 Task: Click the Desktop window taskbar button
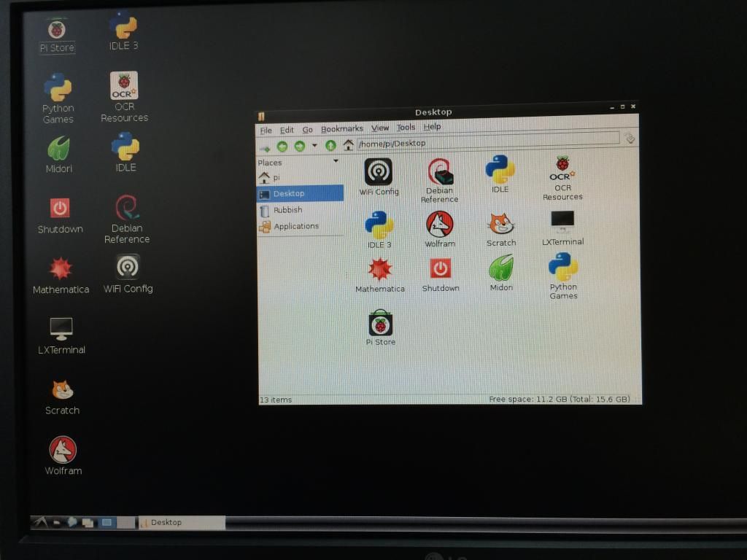click(x=182, y=522)
